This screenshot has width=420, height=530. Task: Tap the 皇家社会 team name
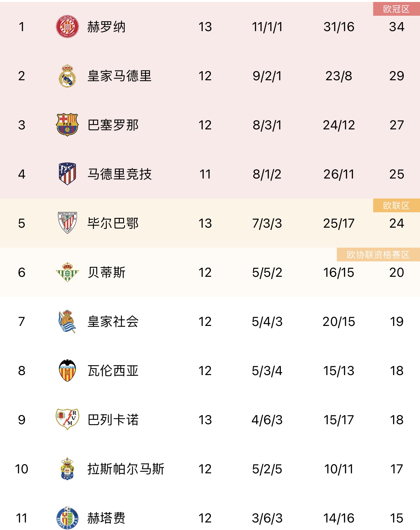[x=113, y=322]
